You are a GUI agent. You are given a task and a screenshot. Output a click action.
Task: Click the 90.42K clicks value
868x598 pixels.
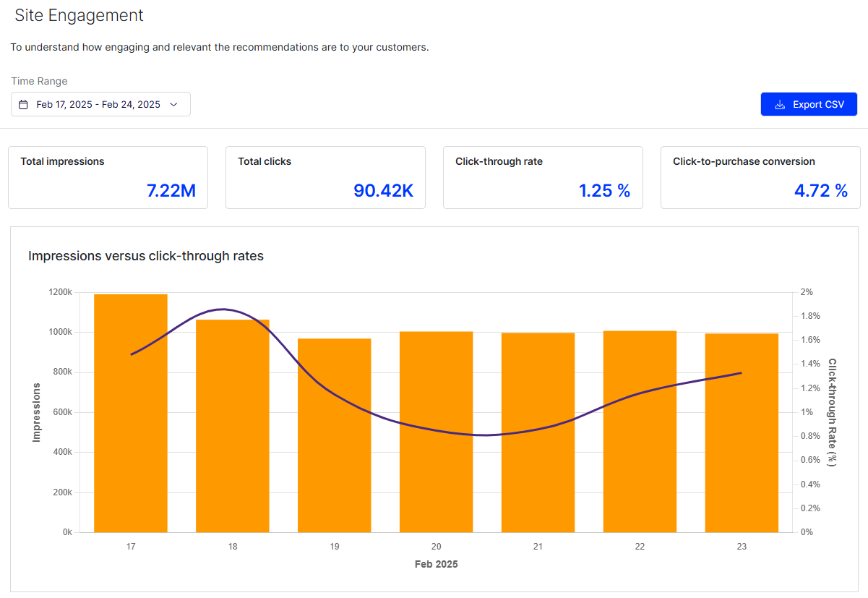[x=384, y=191]
